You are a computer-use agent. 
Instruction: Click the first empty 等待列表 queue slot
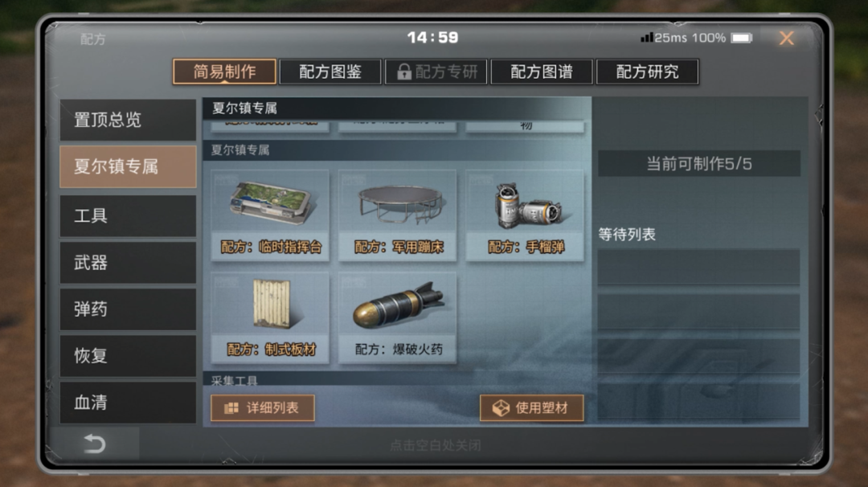pyautogui.click(x=698, y=267)
